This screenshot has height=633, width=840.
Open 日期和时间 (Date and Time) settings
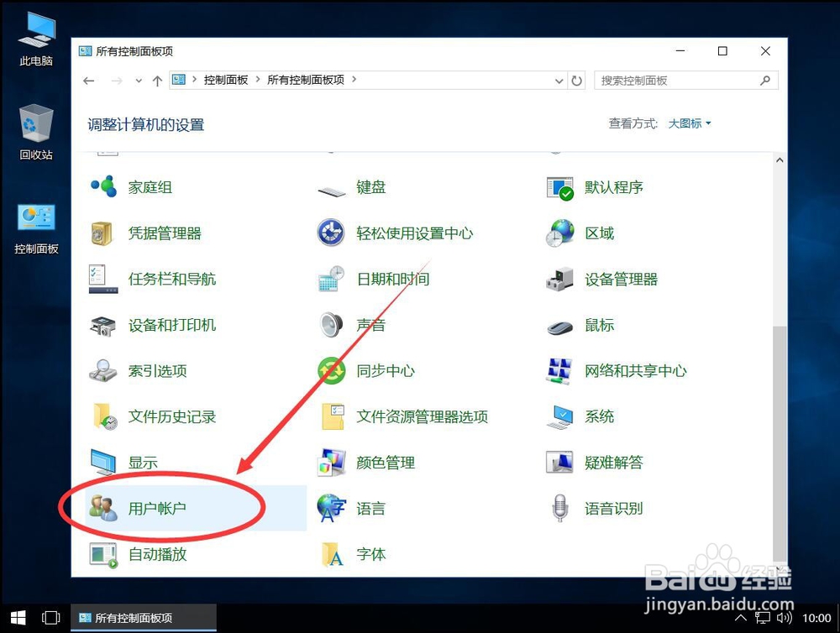pos(393,279)
